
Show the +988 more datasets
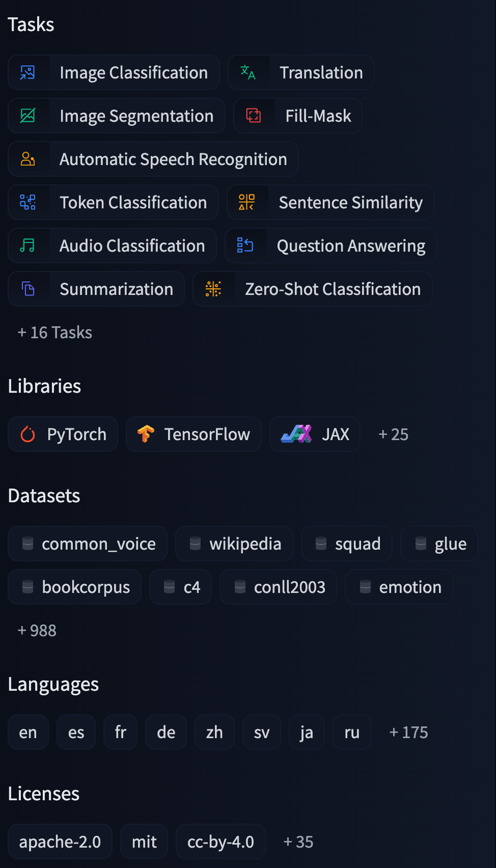pos(37,631)
